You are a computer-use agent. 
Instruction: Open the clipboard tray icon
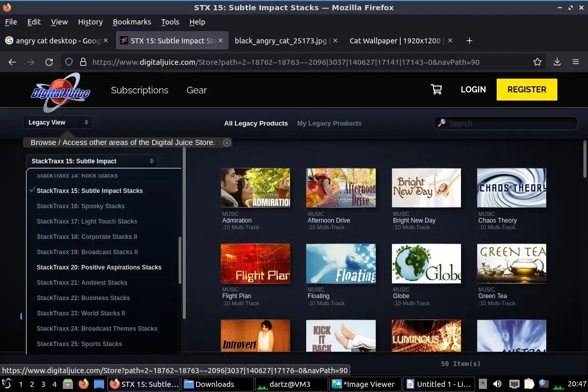pyautogui.click(x=529, y=384)
